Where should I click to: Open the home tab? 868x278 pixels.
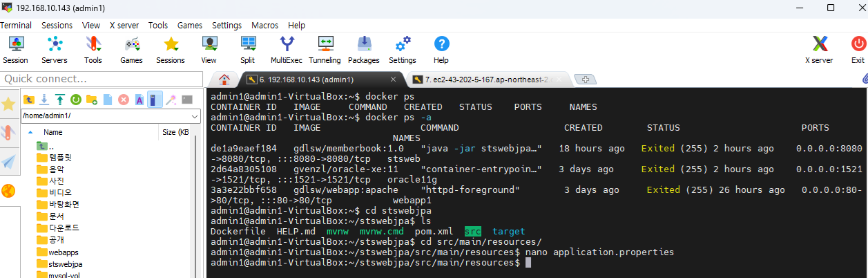pos(224,79)
